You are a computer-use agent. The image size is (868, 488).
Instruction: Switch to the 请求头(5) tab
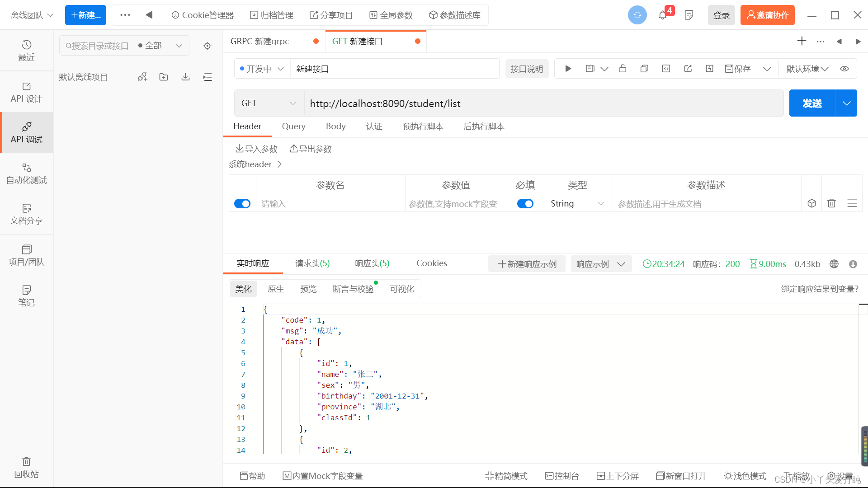coord(312,263)
